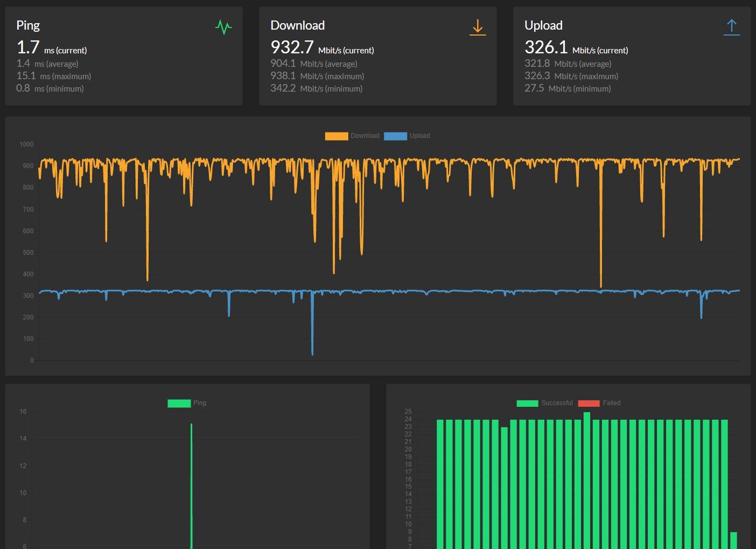Select the Ping card title
The image size is (756, 549).
point(28,25)
